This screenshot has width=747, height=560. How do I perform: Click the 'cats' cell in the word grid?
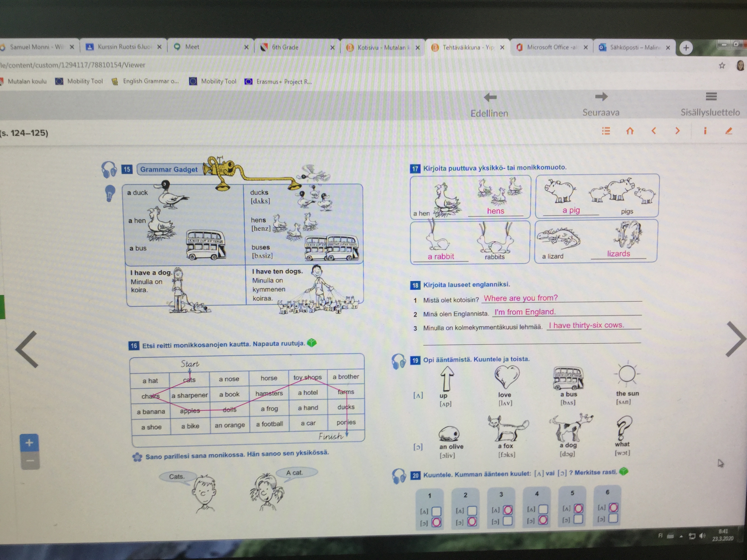[189, 380]
